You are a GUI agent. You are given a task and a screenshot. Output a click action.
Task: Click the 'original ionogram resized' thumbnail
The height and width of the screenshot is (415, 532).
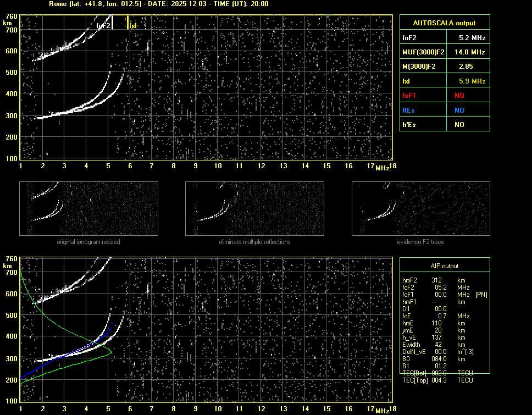pyautogui.click(x=88, y=209)
